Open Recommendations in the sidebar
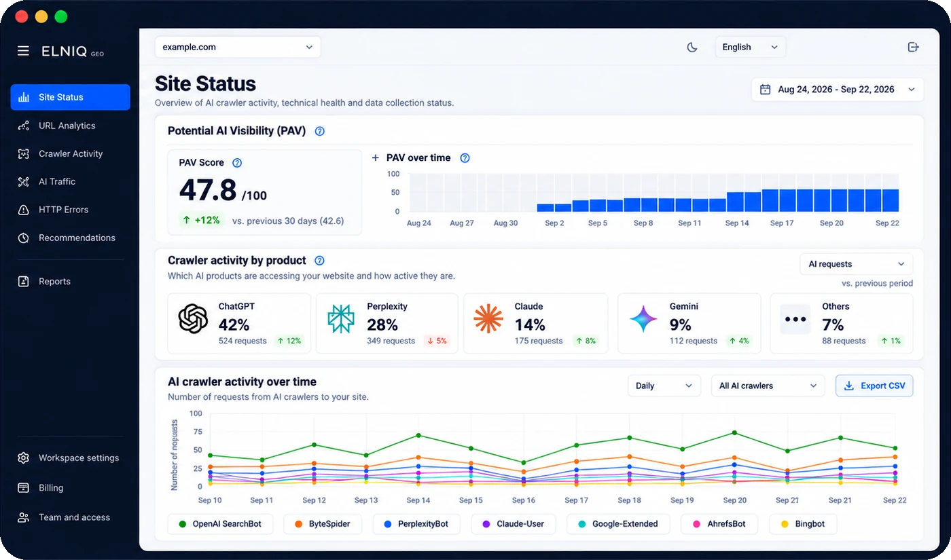This screenshot has height=560, width=951. (70, 238)
